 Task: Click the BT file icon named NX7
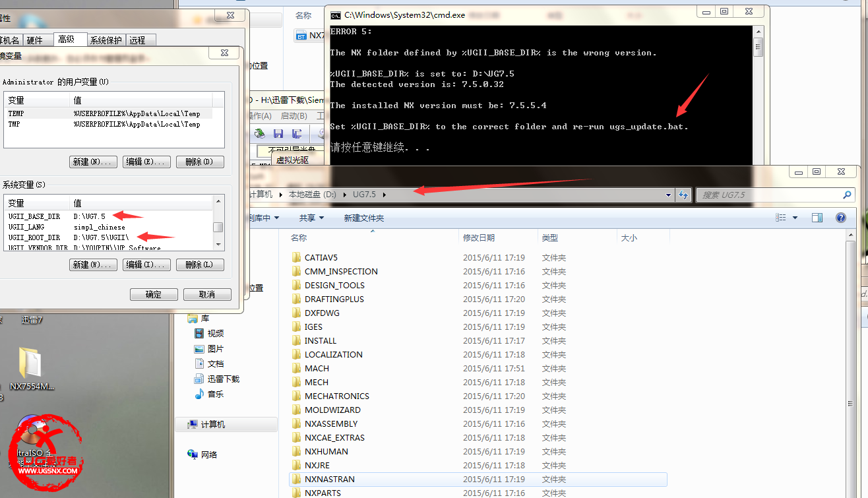[x=301, y=36]
